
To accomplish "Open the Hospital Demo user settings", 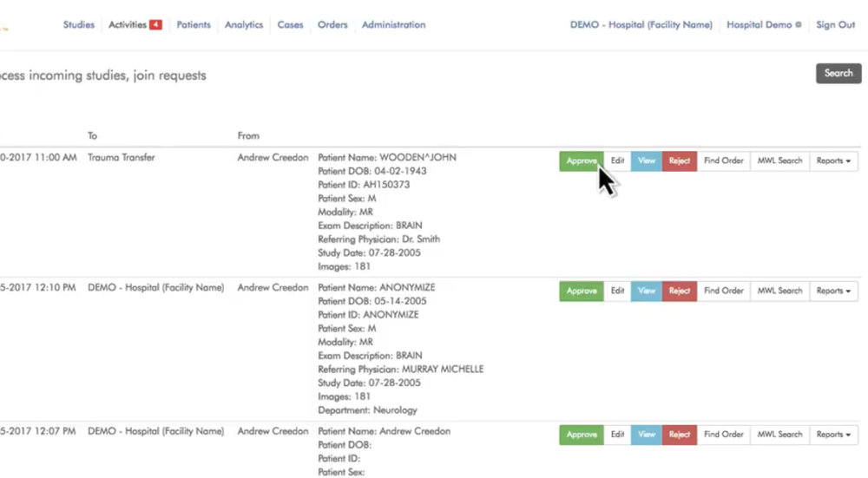I will (764, 25).
